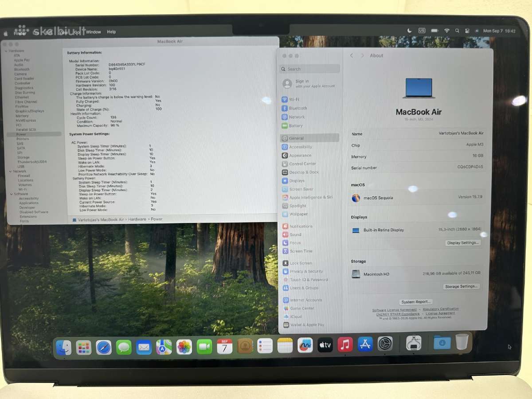Open FaceTime from the Dock
This screenshot has height=399, width=532.
[x=204, y=346]
